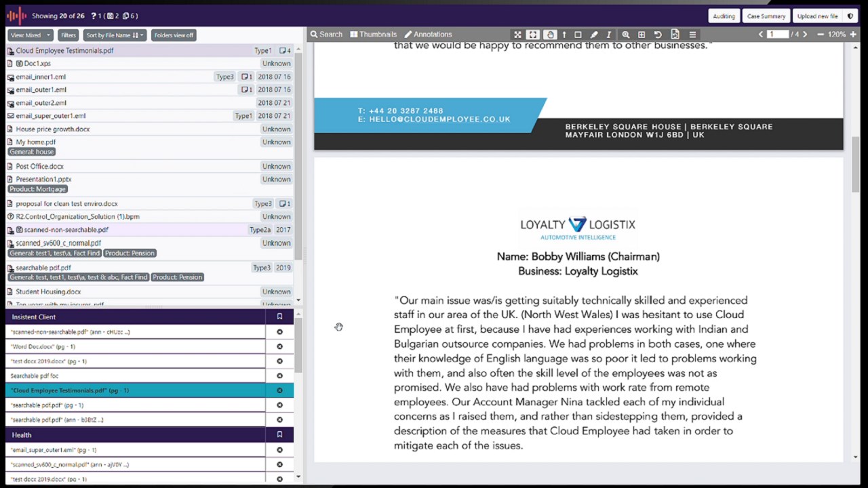This screenshot has height=488, width=868.
Task: Click the magnifier zoom tool
Action: pos(625,35)
